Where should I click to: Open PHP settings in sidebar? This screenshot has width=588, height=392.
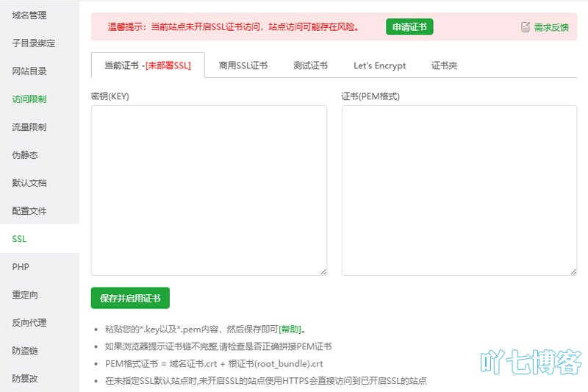[21, 267]
